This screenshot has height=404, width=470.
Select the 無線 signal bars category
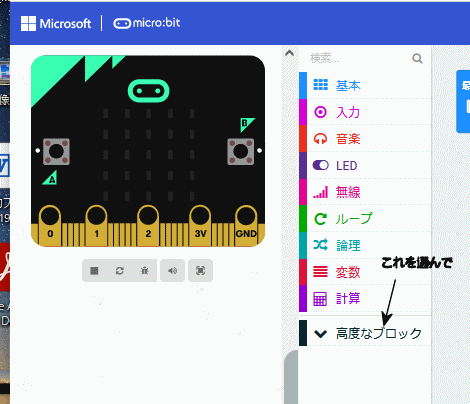point(365,192)
